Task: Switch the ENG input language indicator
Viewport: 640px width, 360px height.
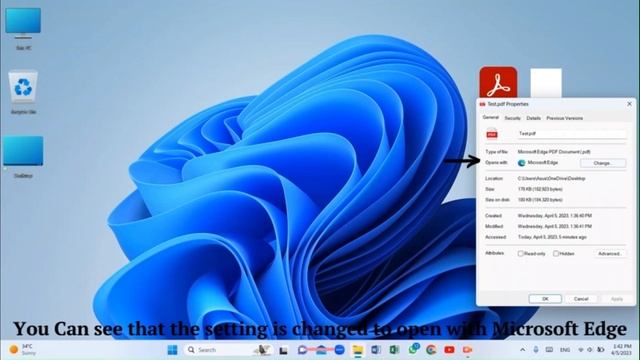Action: point(565,350)
